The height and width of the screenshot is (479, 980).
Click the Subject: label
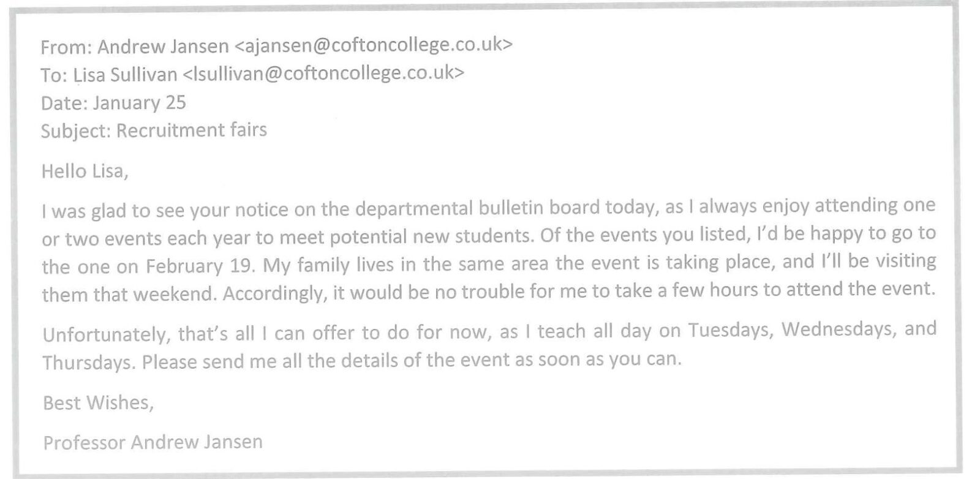[75, 132]
